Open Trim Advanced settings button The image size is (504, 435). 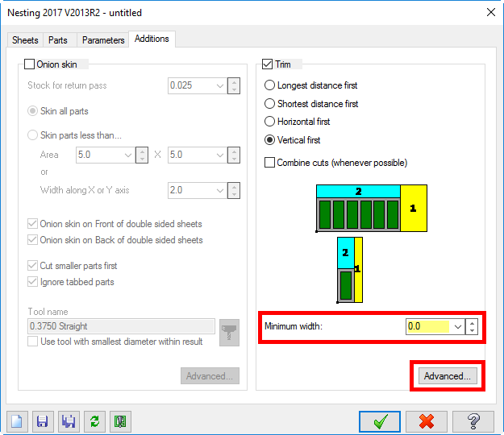click(x=448, y=375)
